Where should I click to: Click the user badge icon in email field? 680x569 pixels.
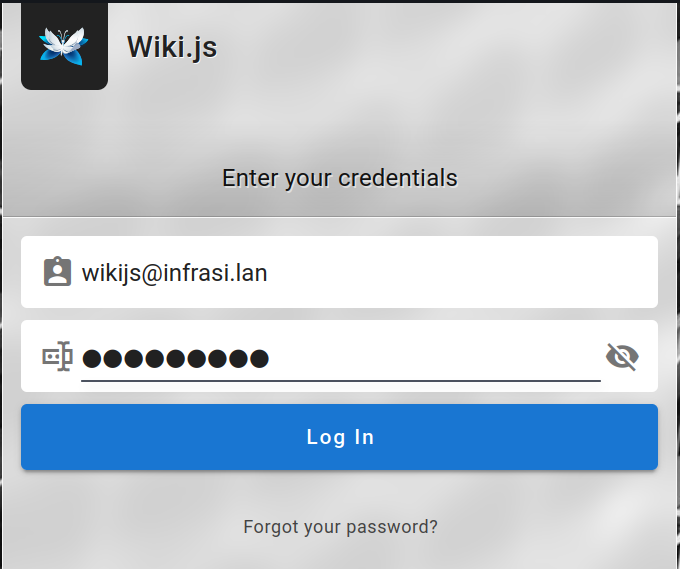click(57, 271)
